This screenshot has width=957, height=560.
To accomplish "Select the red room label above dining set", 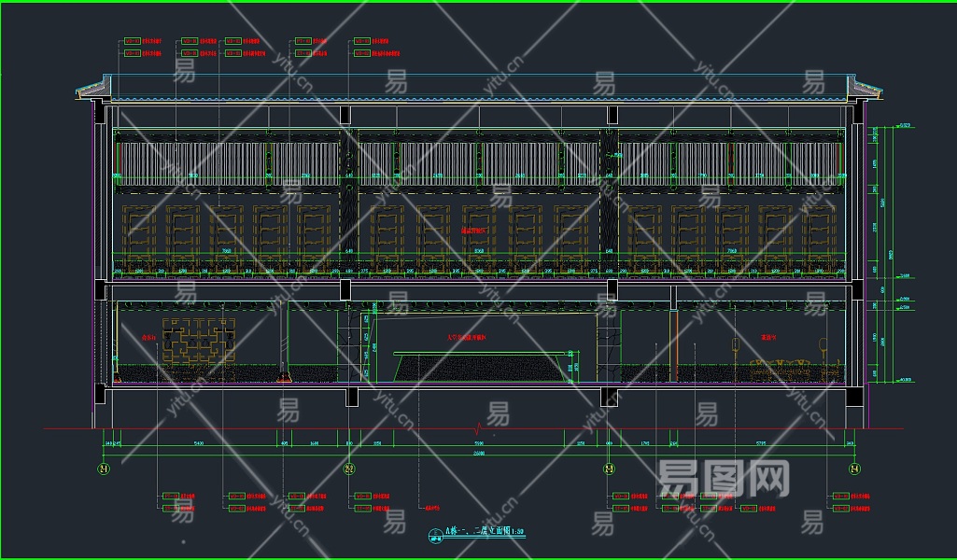I will (768, 338).
